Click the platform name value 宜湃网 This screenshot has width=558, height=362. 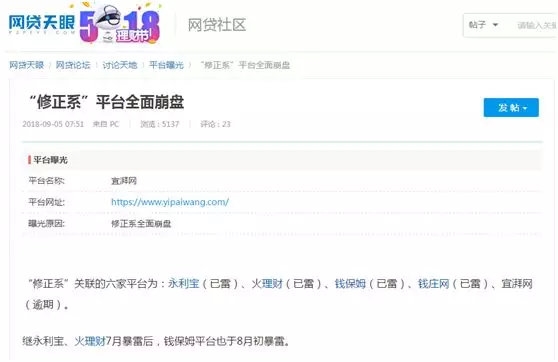[124, 181]
